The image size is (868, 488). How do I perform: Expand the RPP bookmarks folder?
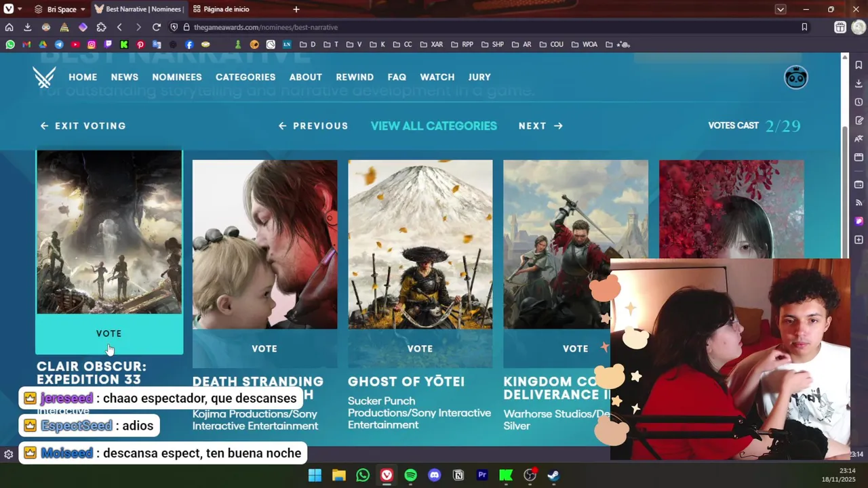coord(462,45)
